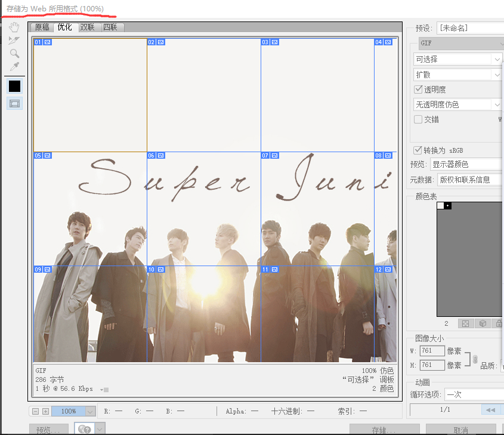Screen dimensions: 504x435
Task: Click the image icon of slice 07
Action: click(275, 156)
